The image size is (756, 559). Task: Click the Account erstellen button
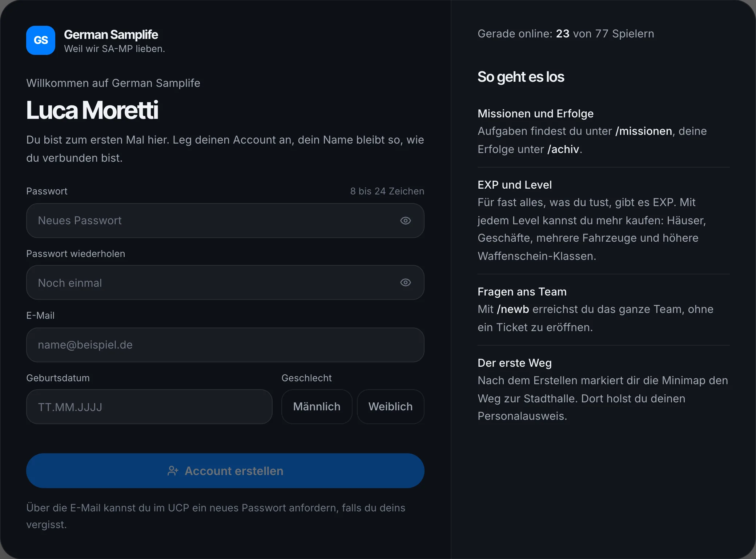click(225, 471)
